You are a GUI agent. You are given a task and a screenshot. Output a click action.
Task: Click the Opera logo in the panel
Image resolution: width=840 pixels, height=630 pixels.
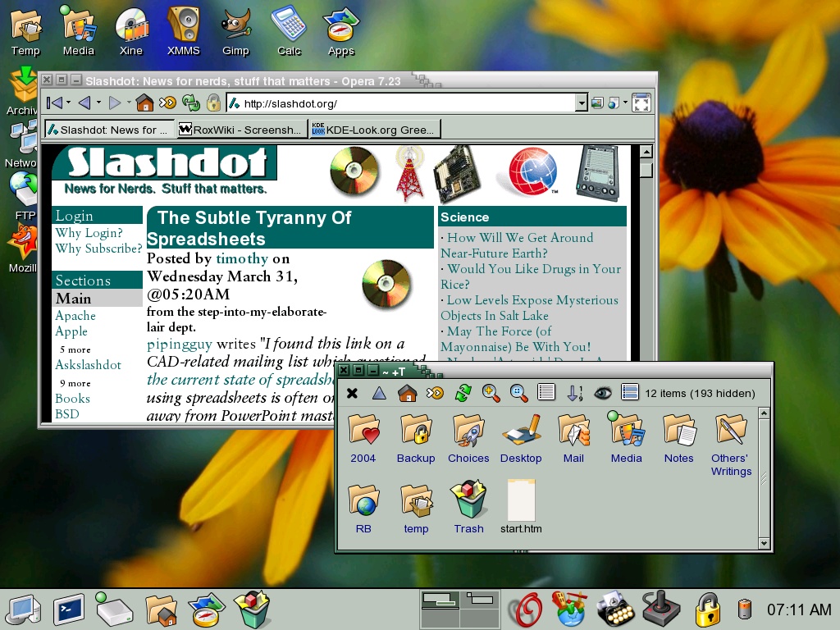point(524,609)
